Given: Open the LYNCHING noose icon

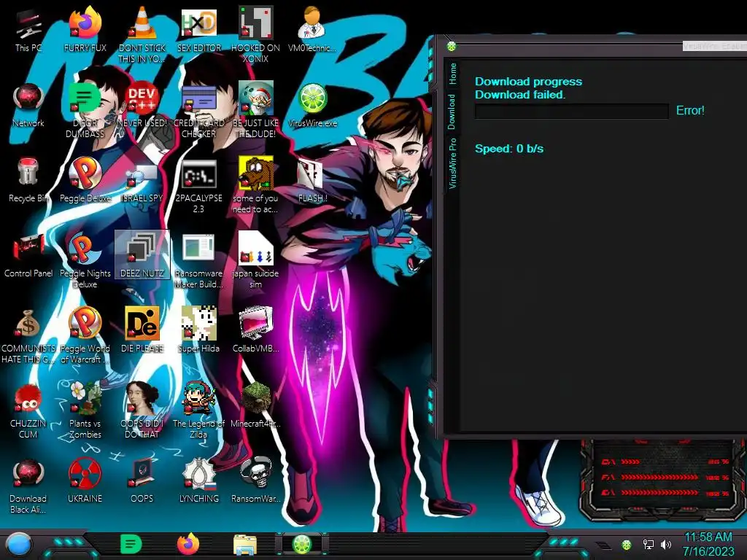Looking at the screenshot, I should tap(198, 481).
